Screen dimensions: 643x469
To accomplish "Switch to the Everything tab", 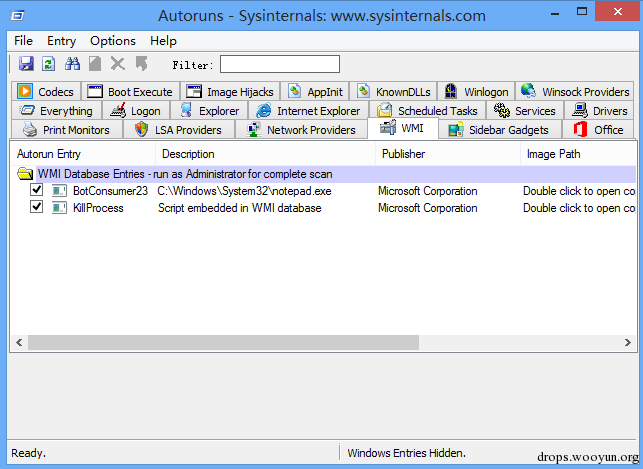I will pyautogui.click(x=56, y=111).
